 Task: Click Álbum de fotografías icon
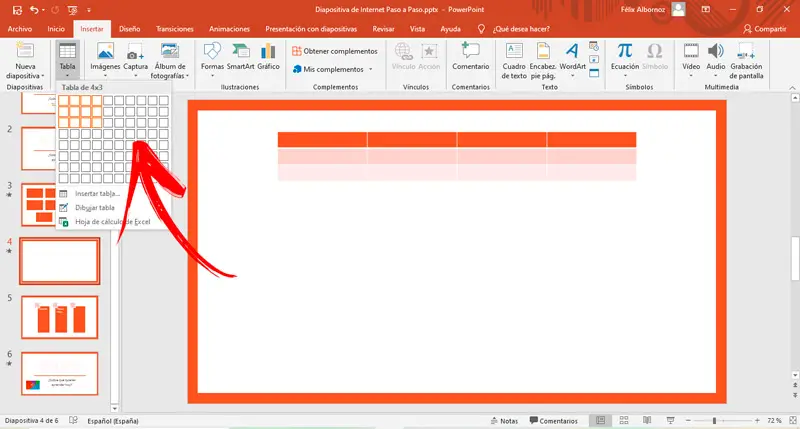point(169,52)
